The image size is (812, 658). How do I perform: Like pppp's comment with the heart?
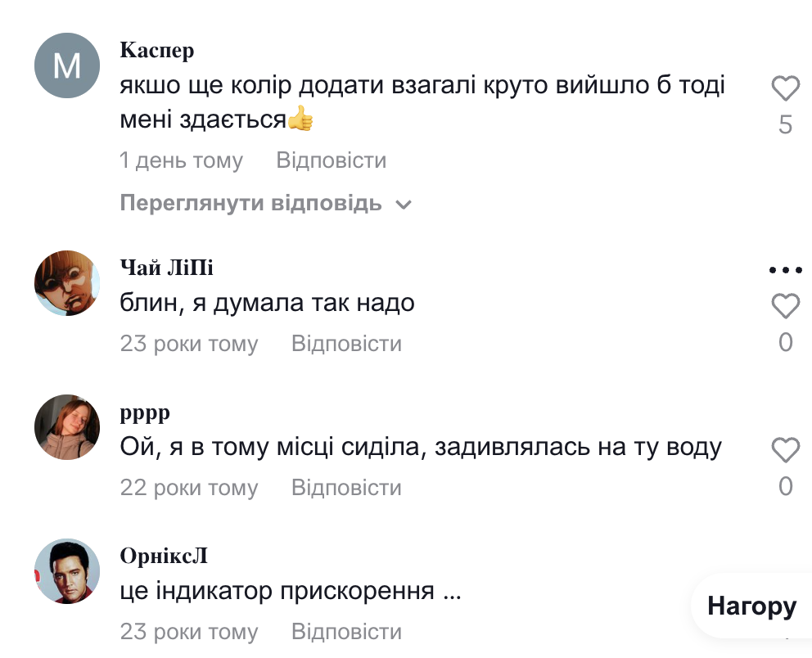pos(785,450)
